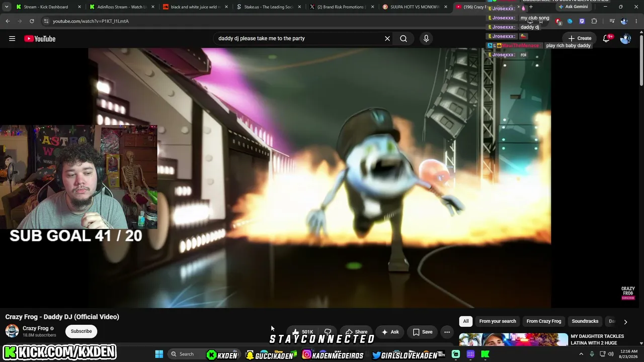The height and width of the screenshot is (362, 644).
Task: Subscribe to the Crazy Frog channel
Action: 81,331
